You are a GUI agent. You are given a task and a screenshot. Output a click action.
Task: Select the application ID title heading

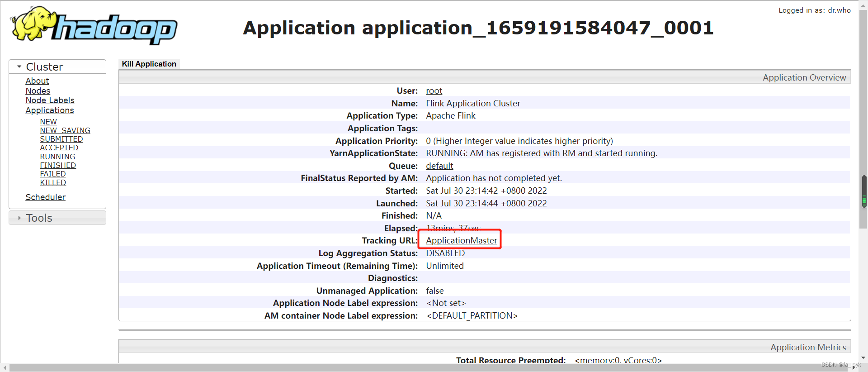[x=478, y=28]
